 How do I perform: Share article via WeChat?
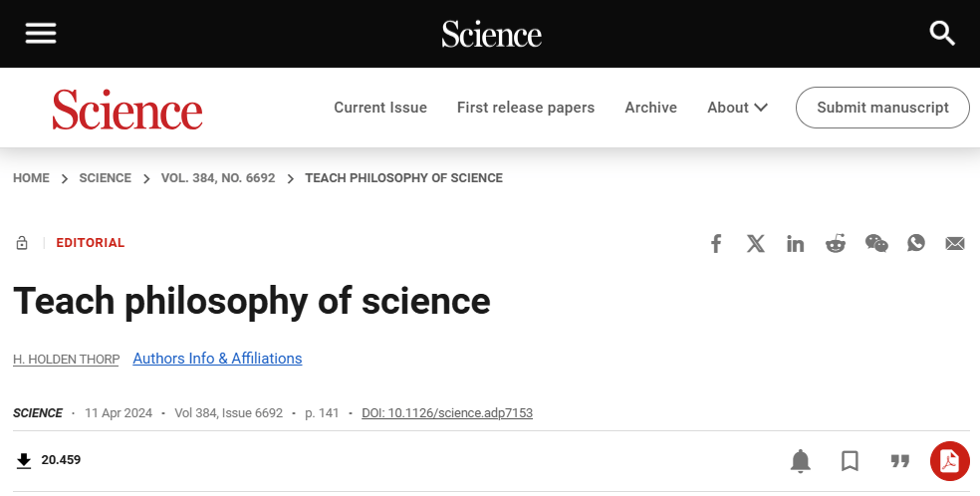click(876, 244)
